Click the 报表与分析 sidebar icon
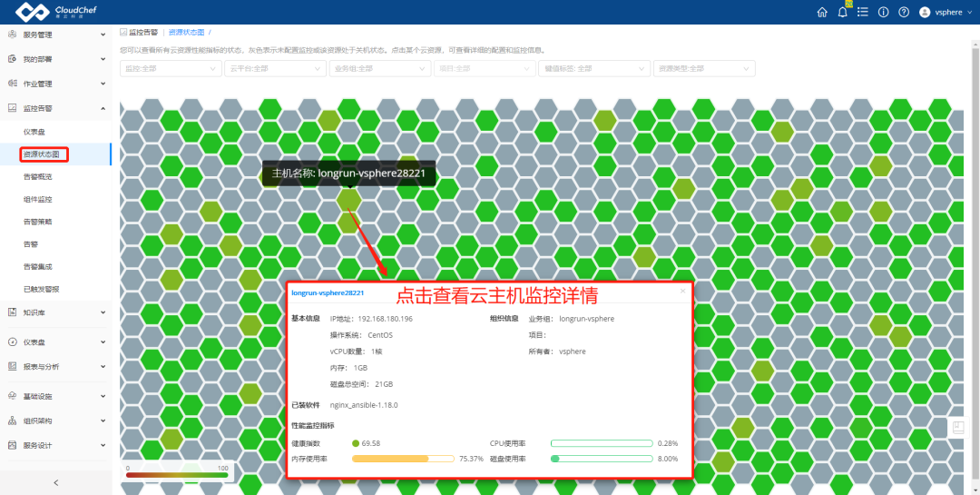980x495 pixels. point(12,366)
